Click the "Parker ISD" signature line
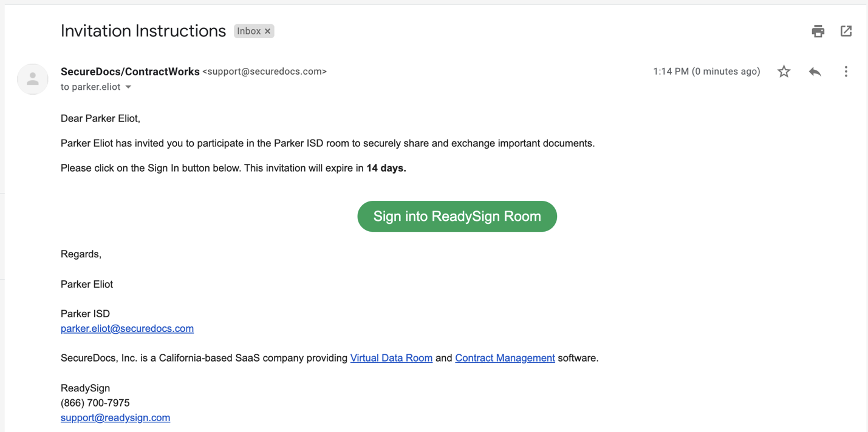Image resolution: width=868 pixels, height=432 pixels. click(85, 314)
